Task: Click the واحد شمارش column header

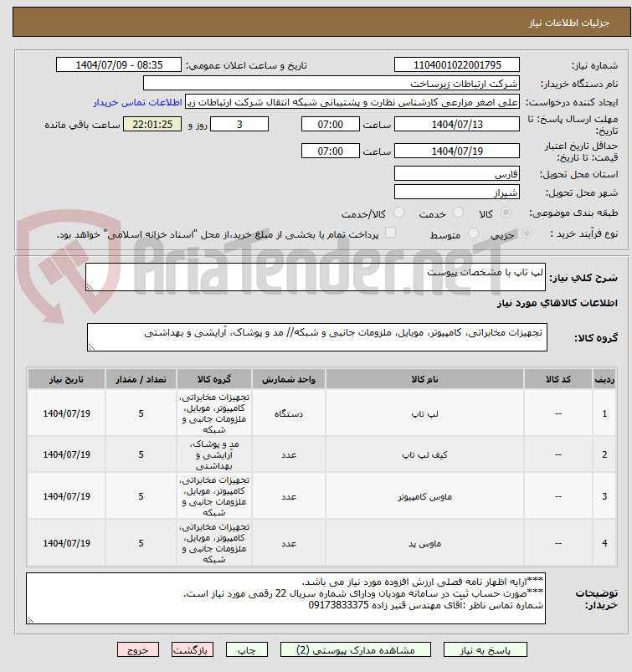Action: tap(289, 379)
